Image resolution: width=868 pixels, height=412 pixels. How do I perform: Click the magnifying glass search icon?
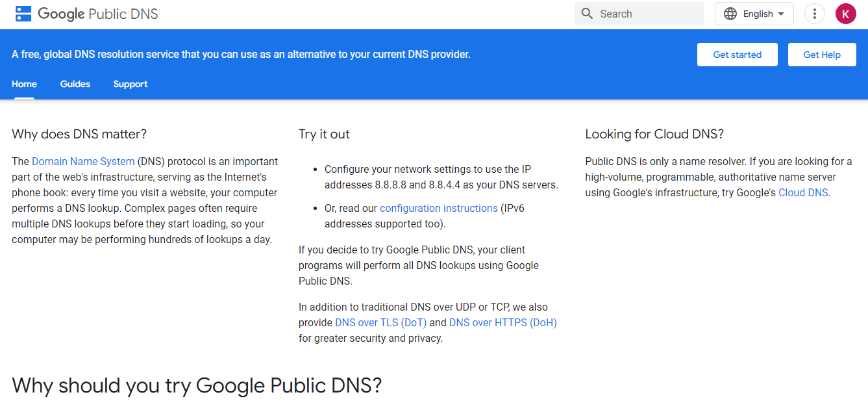coord(588,14)
